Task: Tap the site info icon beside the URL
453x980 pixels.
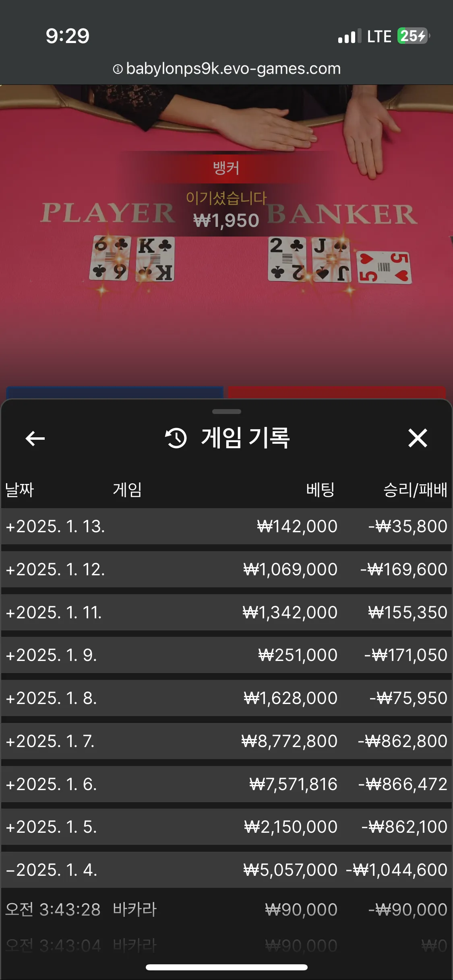Action: tap(118, 69)
